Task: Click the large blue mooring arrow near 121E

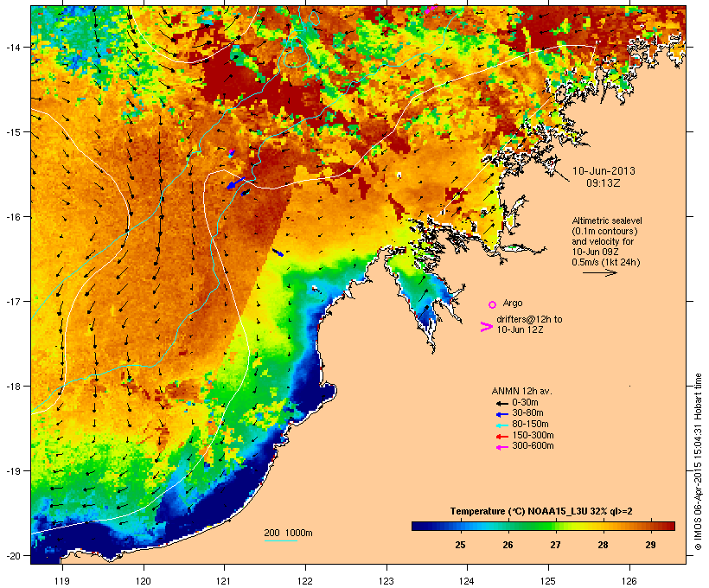Action: pos(235,183)
